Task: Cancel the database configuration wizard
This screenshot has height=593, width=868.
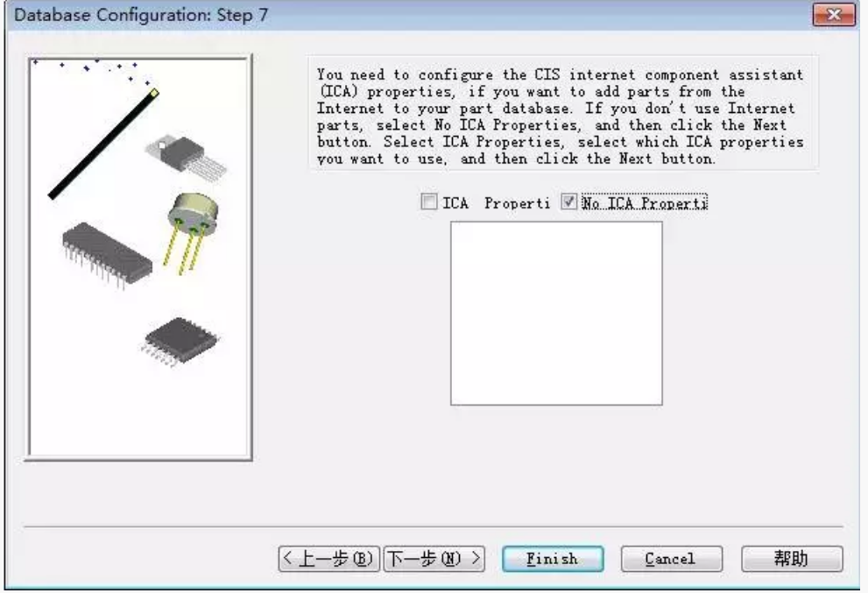Action: (x=671, y=559)
